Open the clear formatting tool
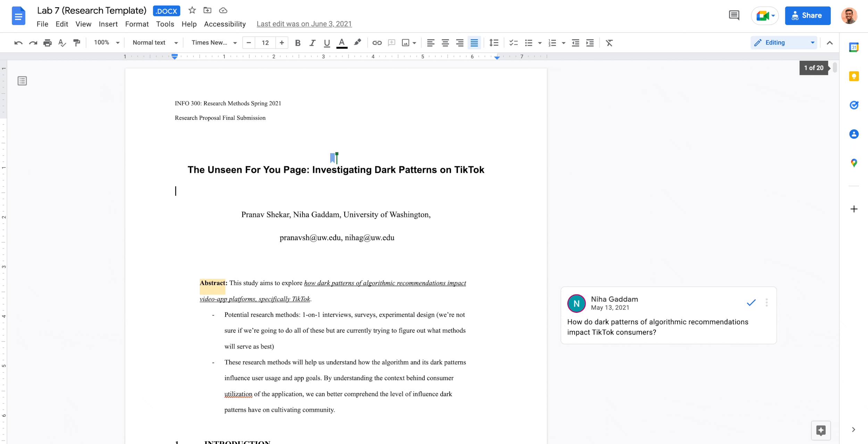This screenshot has height=444, width=868. point(609,43)
